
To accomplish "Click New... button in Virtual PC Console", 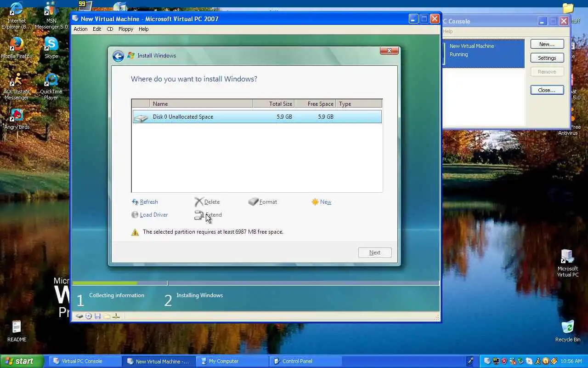I will (547, 44).
